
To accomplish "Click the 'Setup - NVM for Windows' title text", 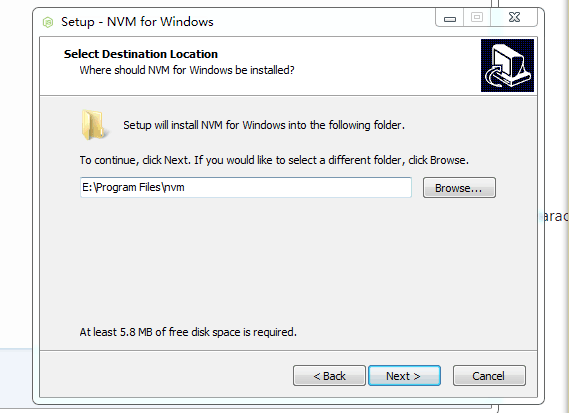I will click(x=137, y=22).
